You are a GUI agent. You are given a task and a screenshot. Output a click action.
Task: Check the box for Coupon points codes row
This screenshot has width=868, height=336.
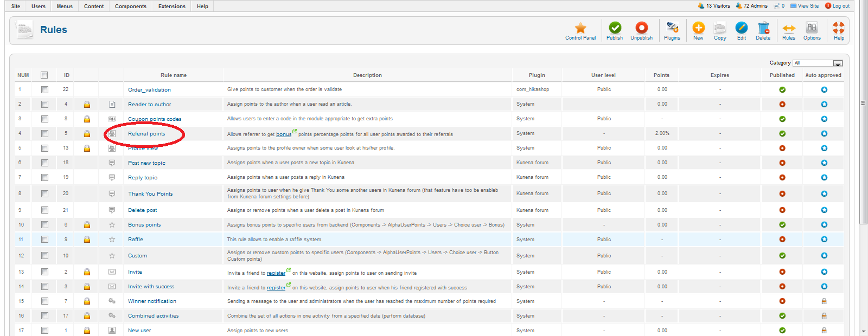pyautogui.click(x=44, y=119)
